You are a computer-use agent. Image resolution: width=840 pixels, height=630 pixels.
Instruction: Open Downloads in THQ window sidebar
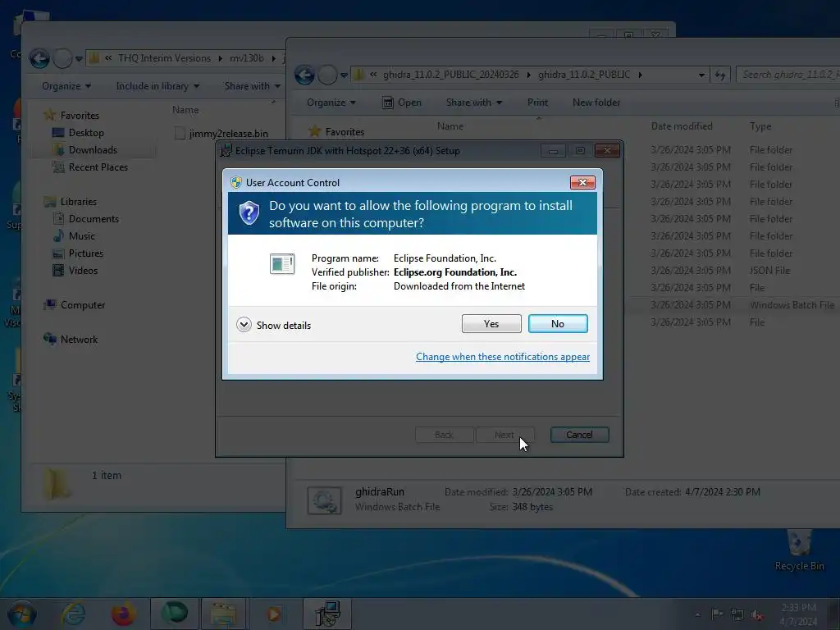click(92, 150)
